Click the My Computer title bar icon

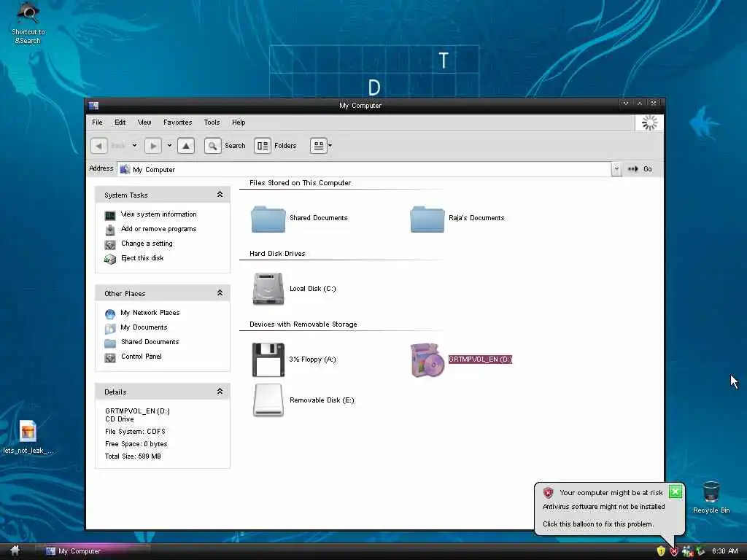pyautogui.click(x=94, y=105)
